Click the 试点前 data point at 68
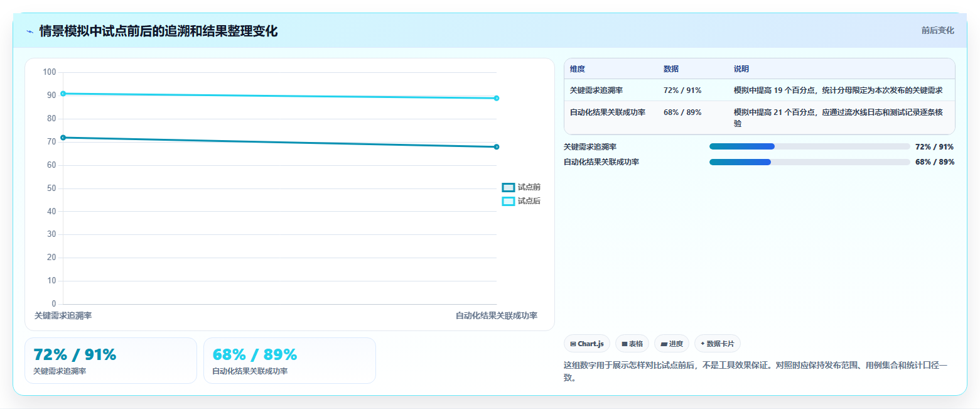This screenshot has width=980, height=409. [x=497, y=147]
